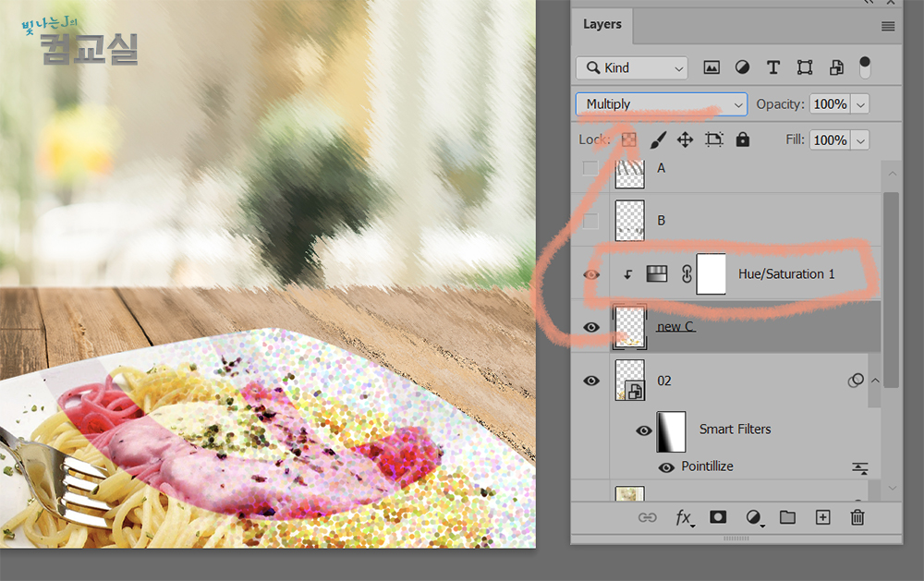Viewport: 924px width, 581px height.
Task: Hide the Hue/Saturation 1 layer
Action: pos(591,274)
